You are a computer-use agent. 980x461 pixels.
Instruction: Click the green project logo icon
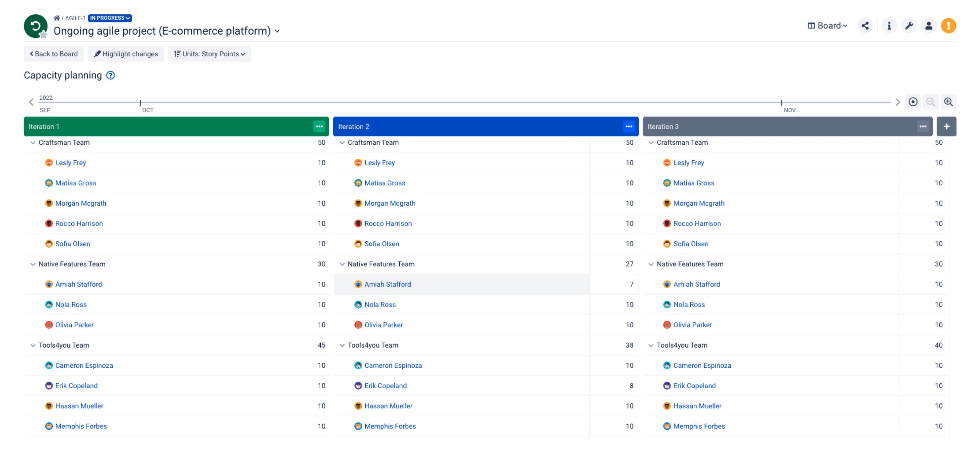[x=36, y=26]
